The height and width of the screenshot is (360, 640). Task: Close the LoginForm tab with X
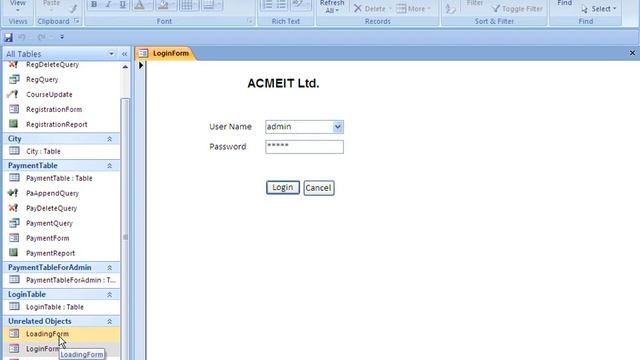point(632,53)
